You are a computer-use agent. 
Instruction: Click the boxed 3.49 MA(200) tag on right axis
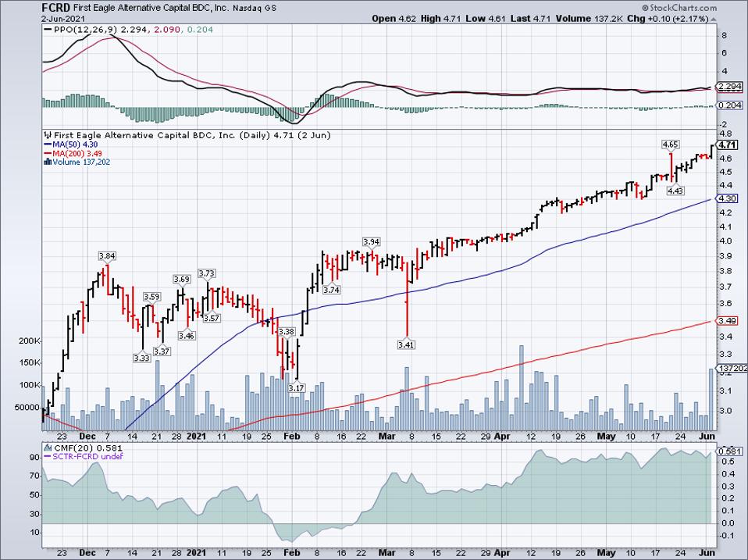(x=728, y=321)
